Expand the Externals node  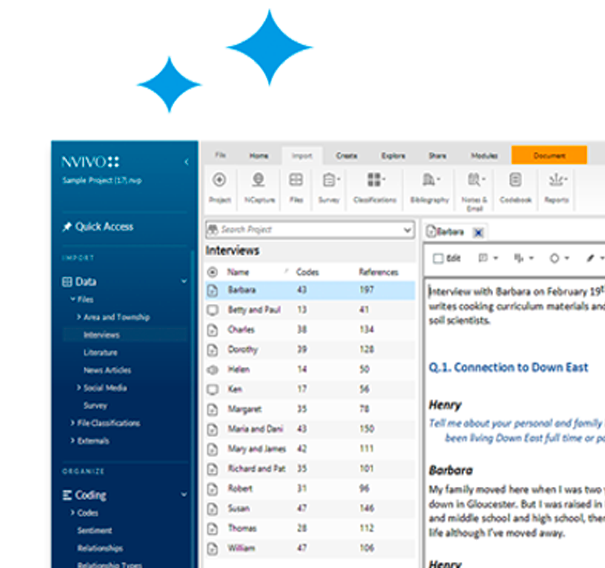(x=73, y=441)
